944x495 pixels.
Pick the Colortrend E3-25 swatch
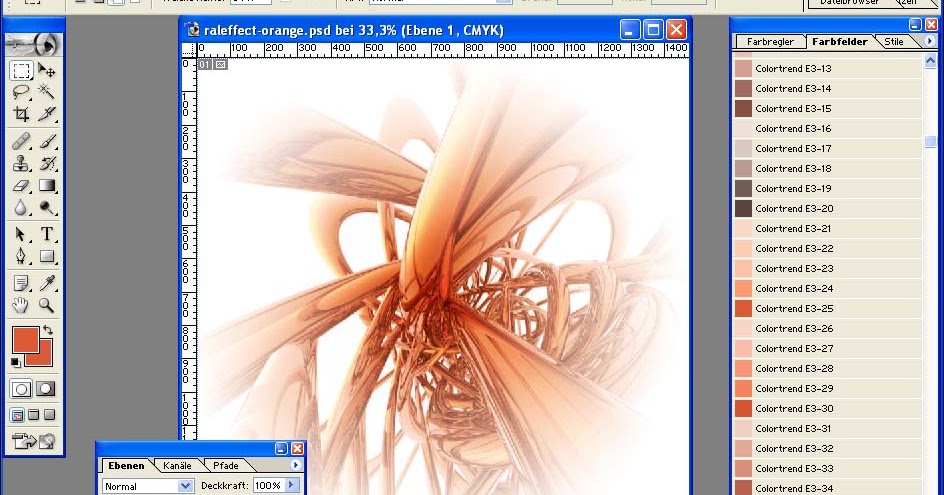(x=744, y=308)
